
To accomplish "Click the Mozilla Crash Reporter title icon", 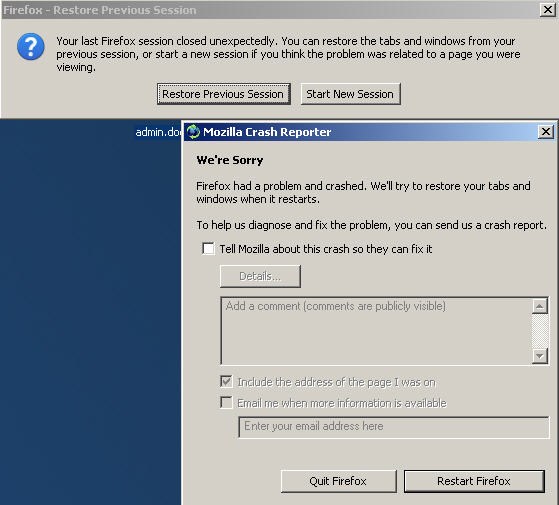I will (194, 132).
